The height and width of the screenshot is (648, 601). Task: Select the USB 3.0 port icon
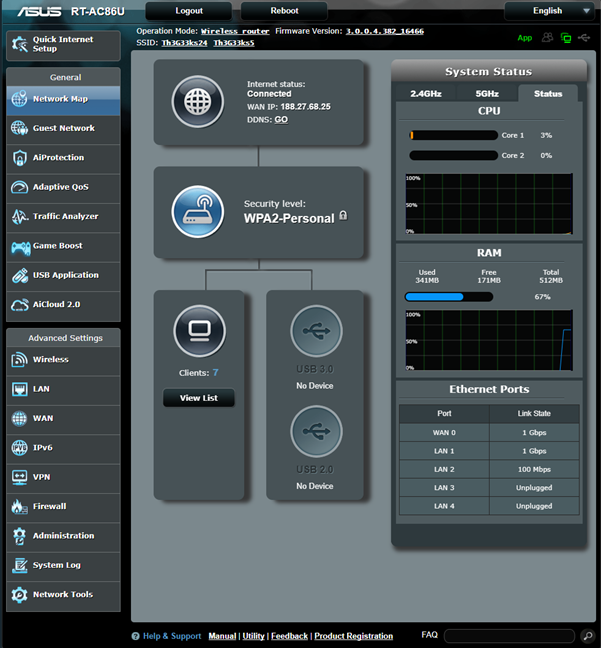[x=316, y=331]
